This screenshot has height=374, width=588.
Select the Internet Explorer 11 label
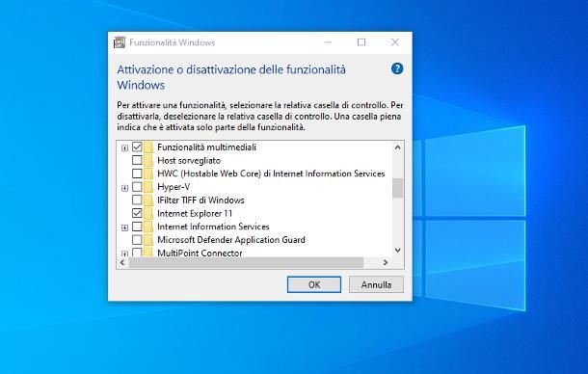coord(195,213)
